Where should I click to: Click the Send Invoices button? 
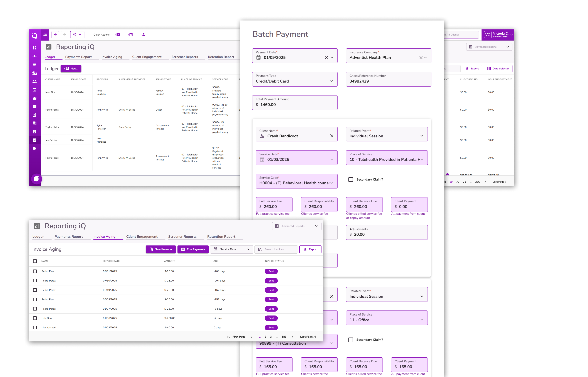pos(161,249)
